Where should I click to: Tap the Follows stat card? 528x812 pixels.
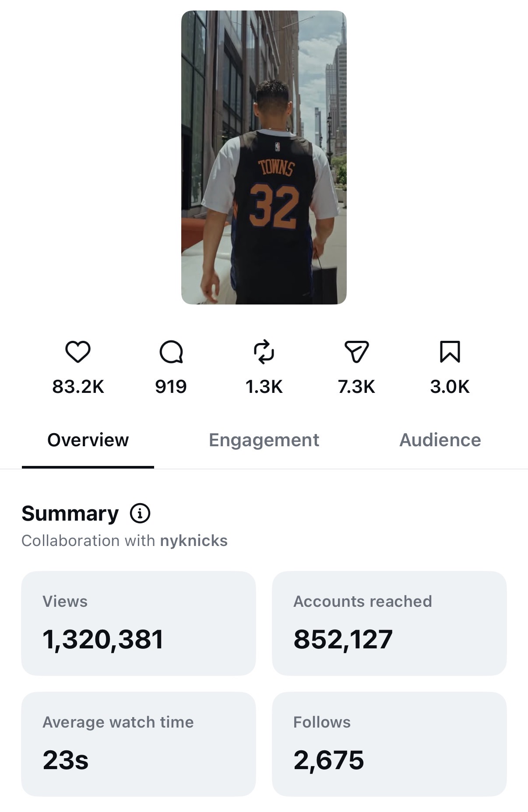coord(389,744)
